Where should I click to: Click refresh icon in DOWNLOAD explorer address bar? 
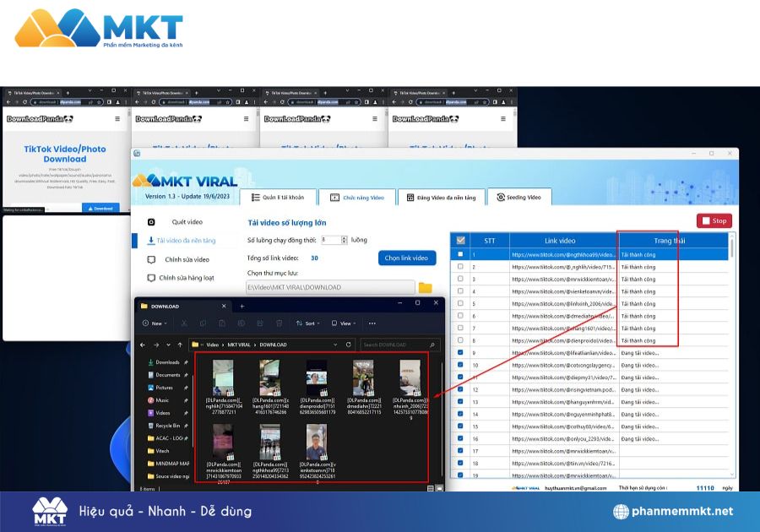(348, 345)
